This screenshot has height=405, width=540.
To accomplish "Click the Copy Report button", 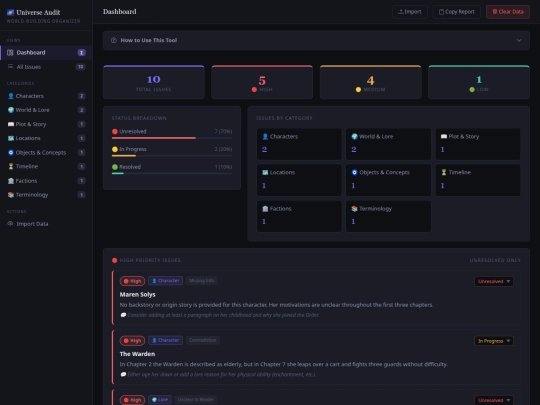I will click(x=457, y=12).
